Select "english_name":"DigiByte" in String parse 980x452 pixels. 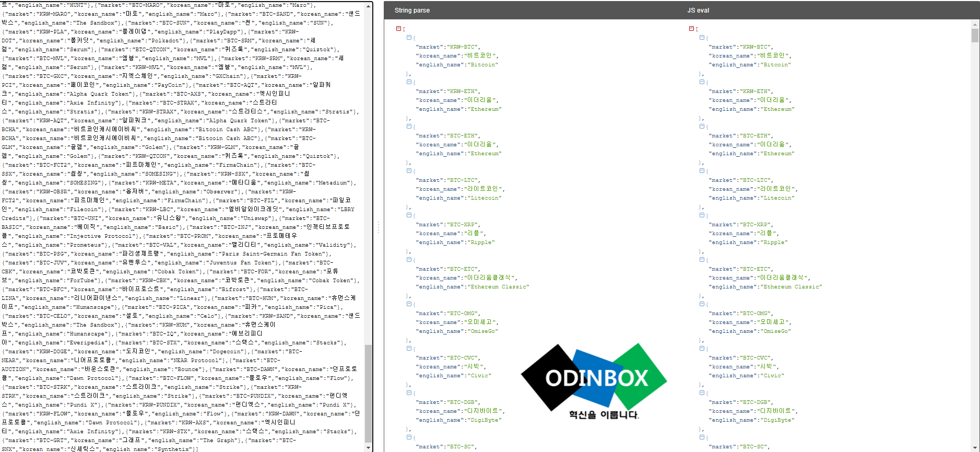tap(458, 420)
